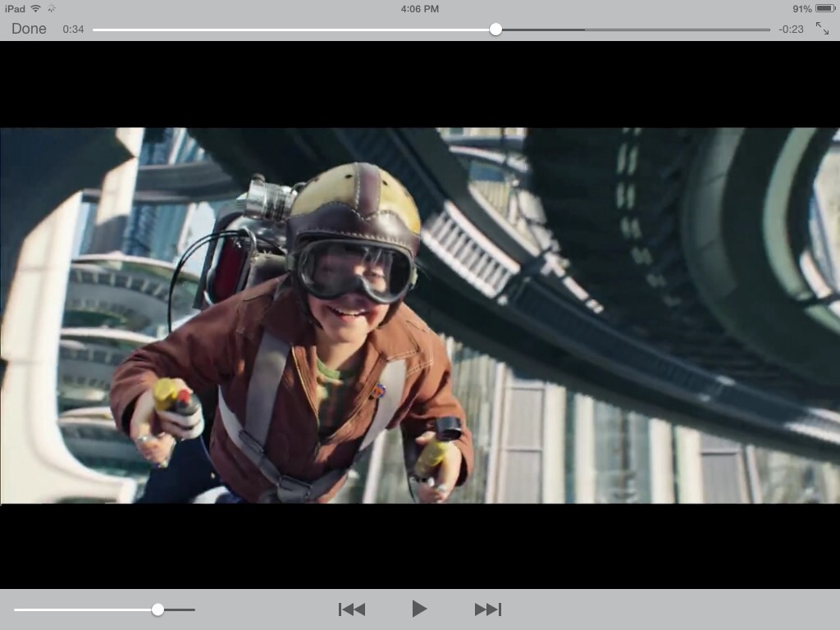Tap the battery icon in the status bar
This screenshot has height=630, width=840.
pyautogui.click(x=825, y=8)
